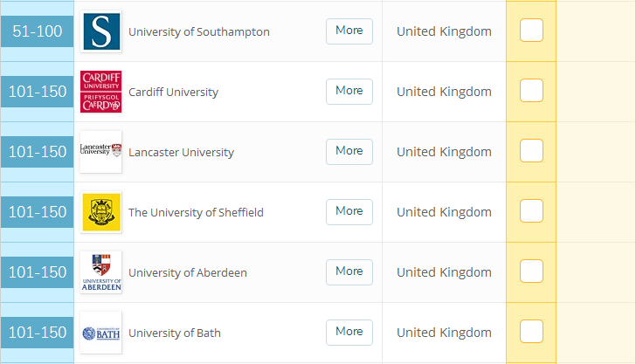Enable the checkbox for University of Sheffield
Screen dimensions: 636x364
[x=531, y=211]
